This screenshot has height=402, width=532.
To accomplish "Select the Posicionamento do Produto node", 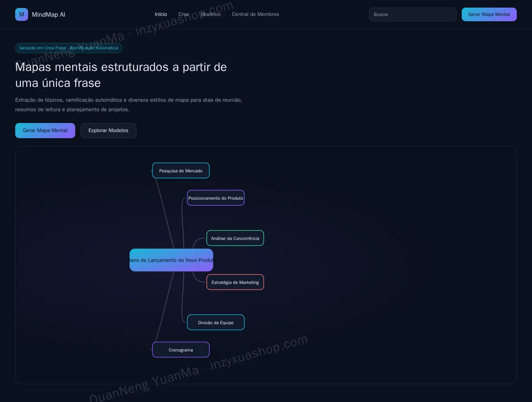I will click(x=216, y=198).
